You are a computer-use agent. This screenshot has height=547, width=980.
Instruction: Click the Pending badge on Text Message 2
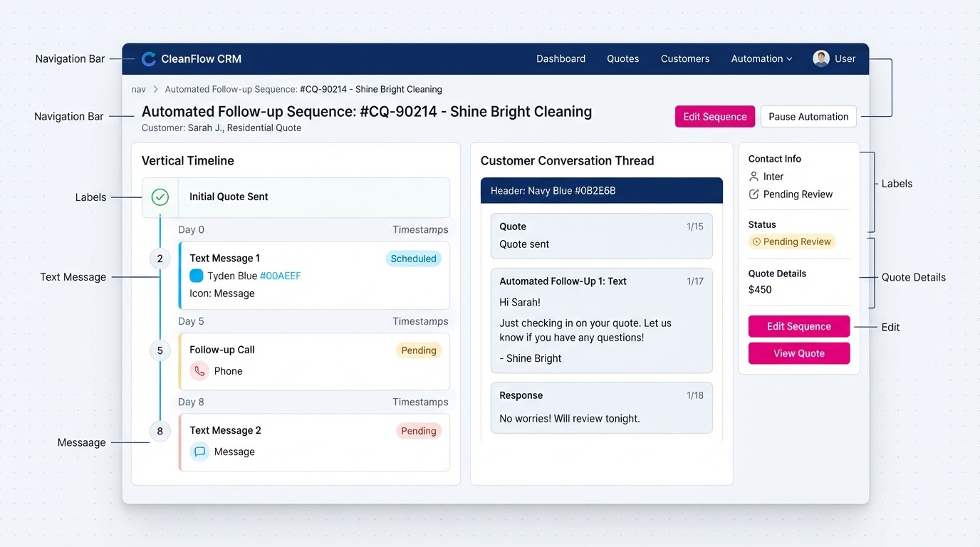[419, 431]
